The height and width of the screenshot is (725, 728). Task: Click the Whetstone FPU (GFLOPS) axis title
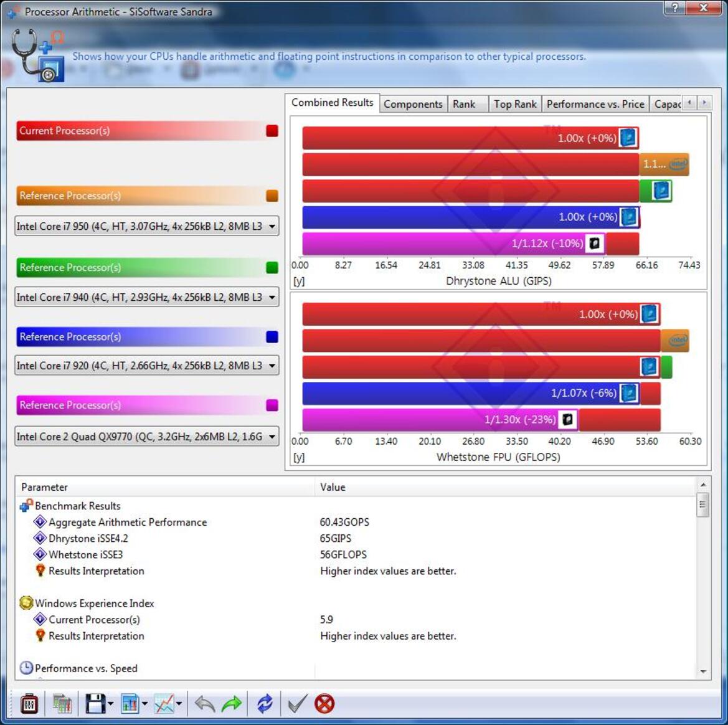point(498,457)
